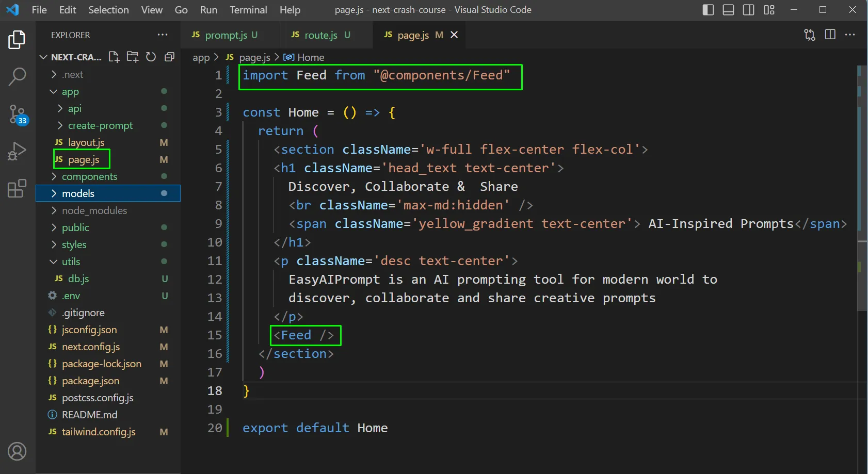The height and width of the screenshot is (474, 868).
Task: Open the Run and Debug view
Action: [x=17, y=151]
